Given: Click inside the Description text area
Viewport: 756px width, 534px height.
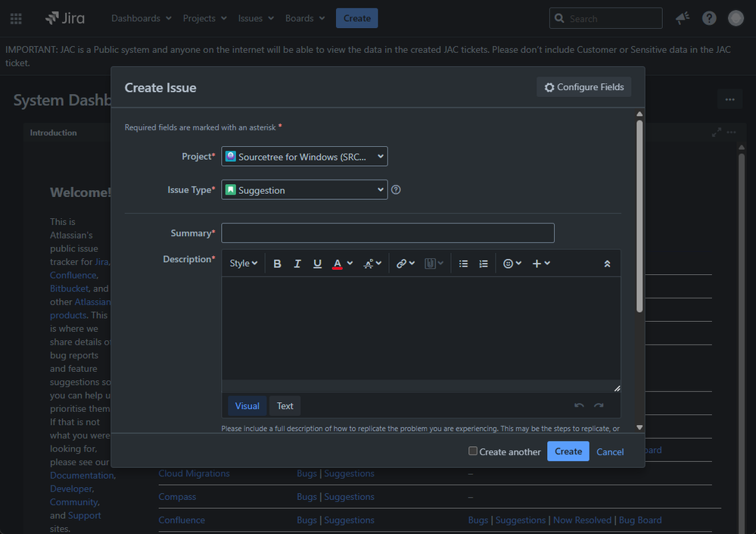Looking at the screenshot, I should pyautogui.click(x=421, y=328).
